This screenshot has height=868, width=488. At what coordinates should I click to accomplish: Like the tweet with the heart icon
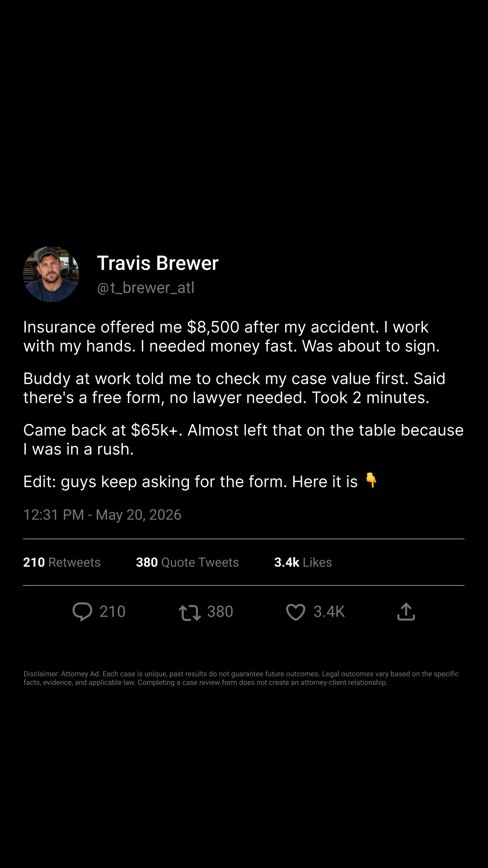pyautogui.click(x=296, y=612)
